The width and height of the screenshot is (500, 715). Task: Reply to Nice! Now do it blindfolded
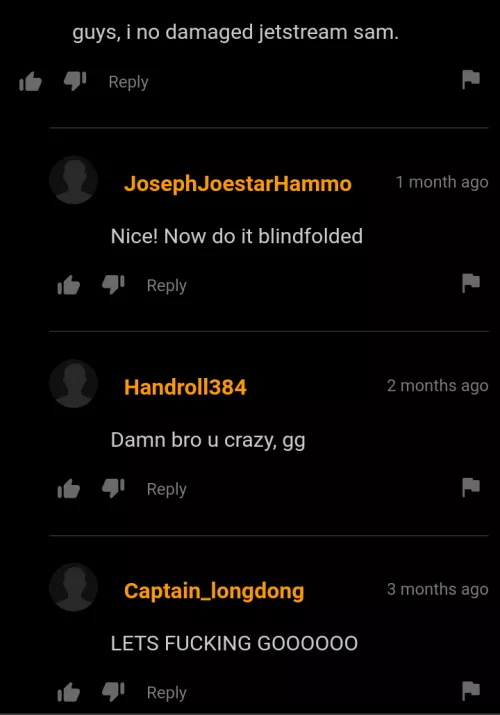pos(166,285)
